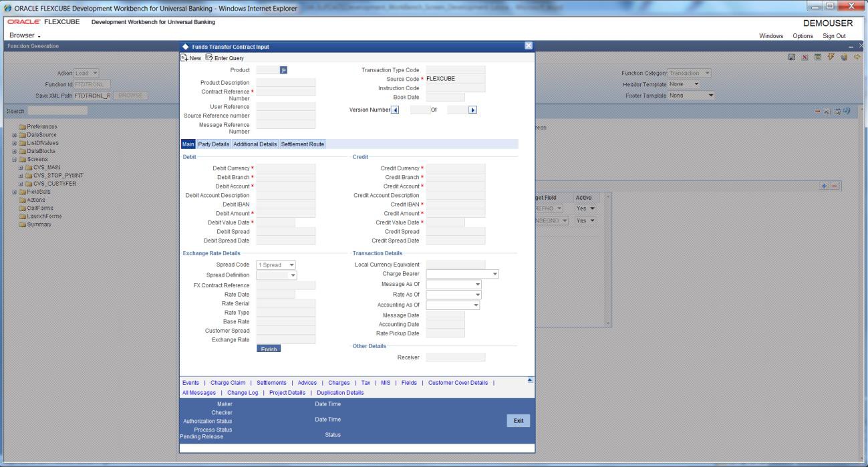The height and width of the screenshot is (467, 868).
Task: Expand the DataSource tree node
Action: (x=15, y=134)
